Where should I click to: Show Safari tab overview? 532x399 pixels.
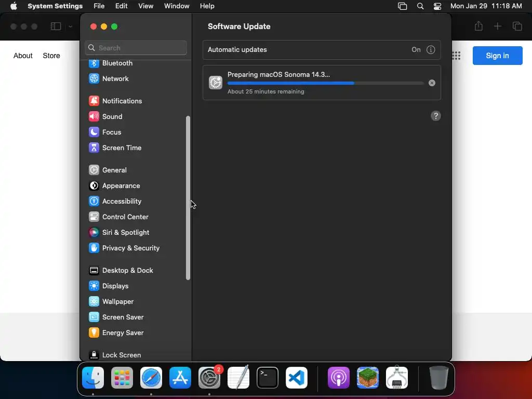[x=517, y=26]
